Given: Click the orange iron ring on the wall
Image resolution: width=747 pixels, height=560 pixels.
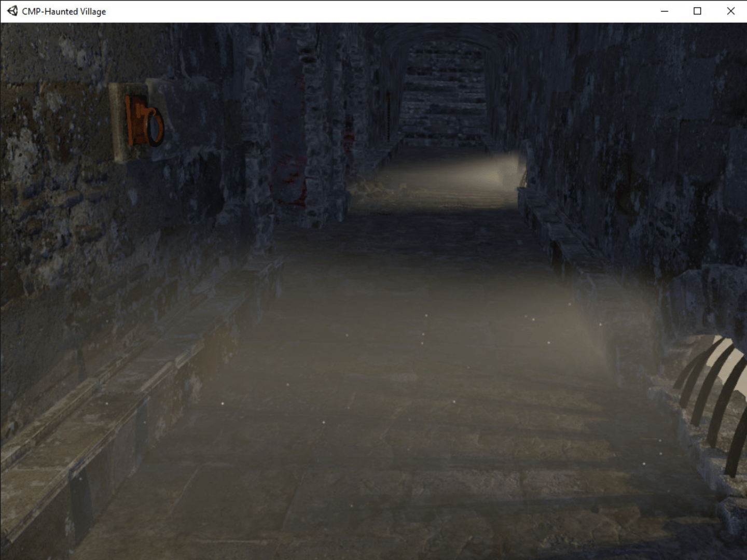Looking at the screenshot, I should (x=154, y=126).
